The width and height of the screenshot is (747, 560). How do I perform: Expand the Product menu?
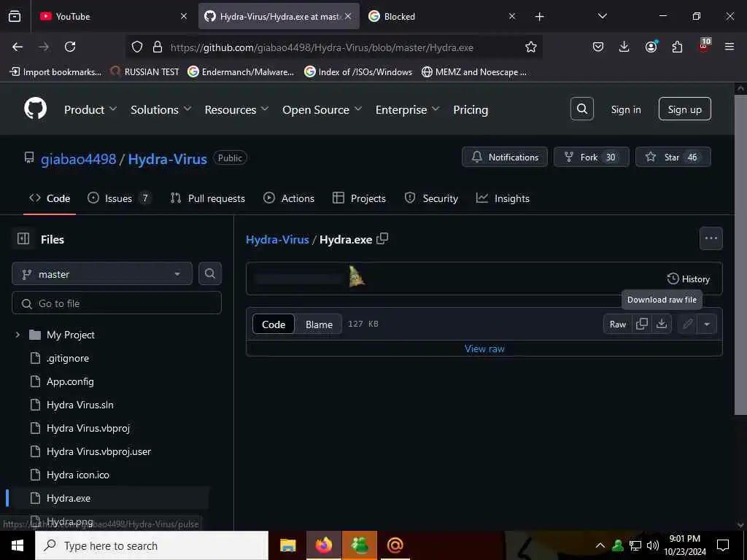coord(90,109)
